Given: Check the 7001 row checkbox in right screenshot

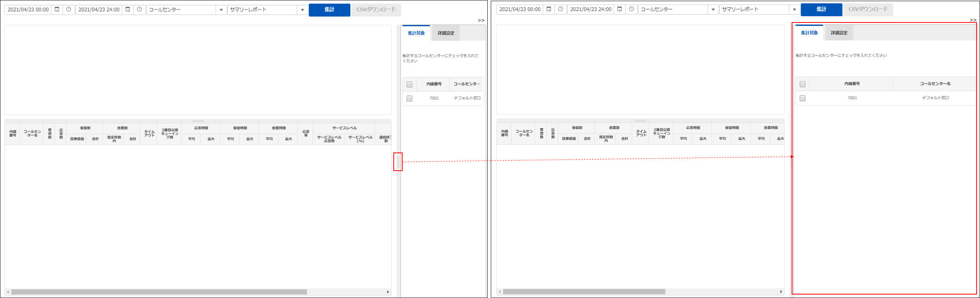Looking at the screenshot, I should (x=802, y=98).
